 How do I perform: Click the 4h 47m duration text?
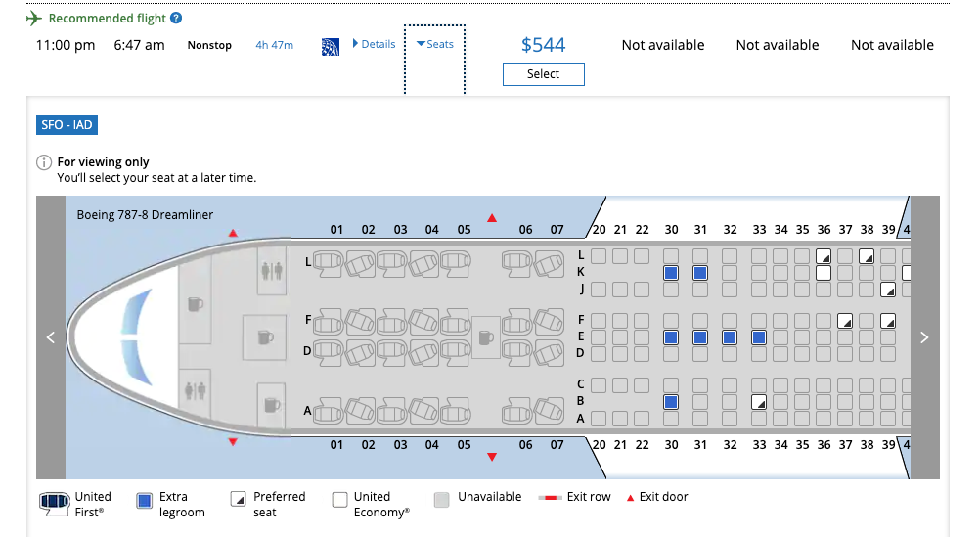(x=275, y=45)
